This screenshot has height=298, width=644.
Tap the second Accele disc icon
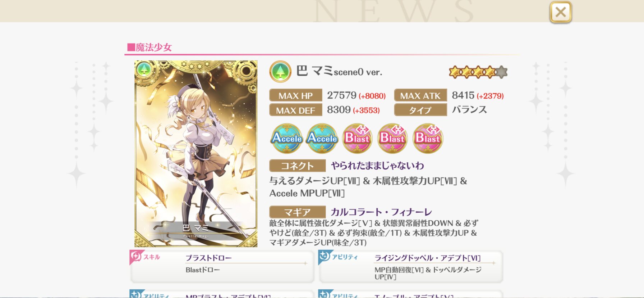click(x=322, y=138)
